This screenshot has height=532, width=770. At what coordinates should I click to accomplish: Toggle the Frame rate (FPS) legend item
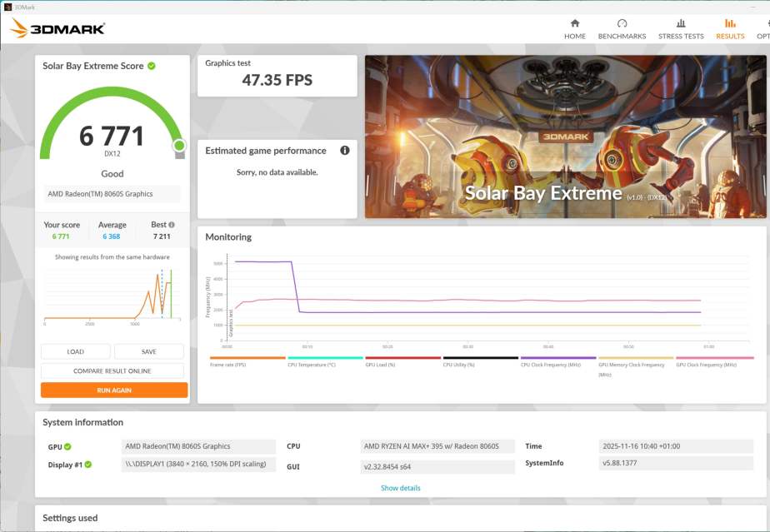(x=230, y=364)
